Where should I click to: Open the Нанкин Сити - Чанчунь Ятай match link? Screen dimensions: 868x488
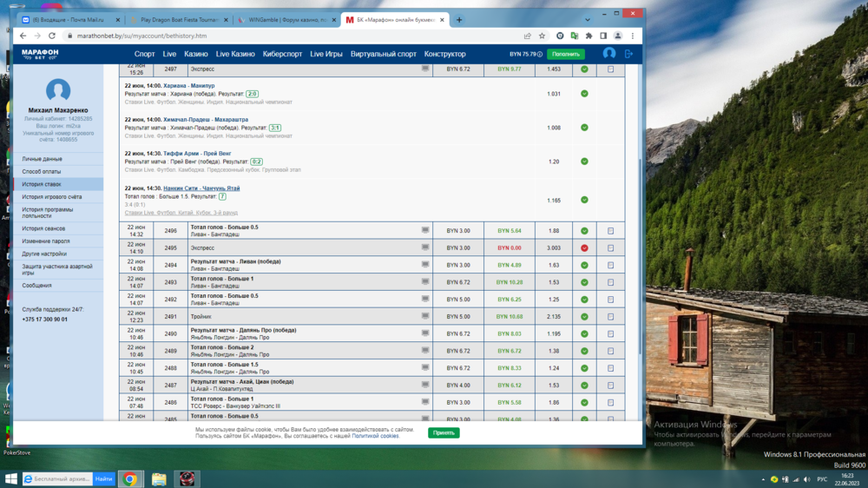tap(201, 188)
